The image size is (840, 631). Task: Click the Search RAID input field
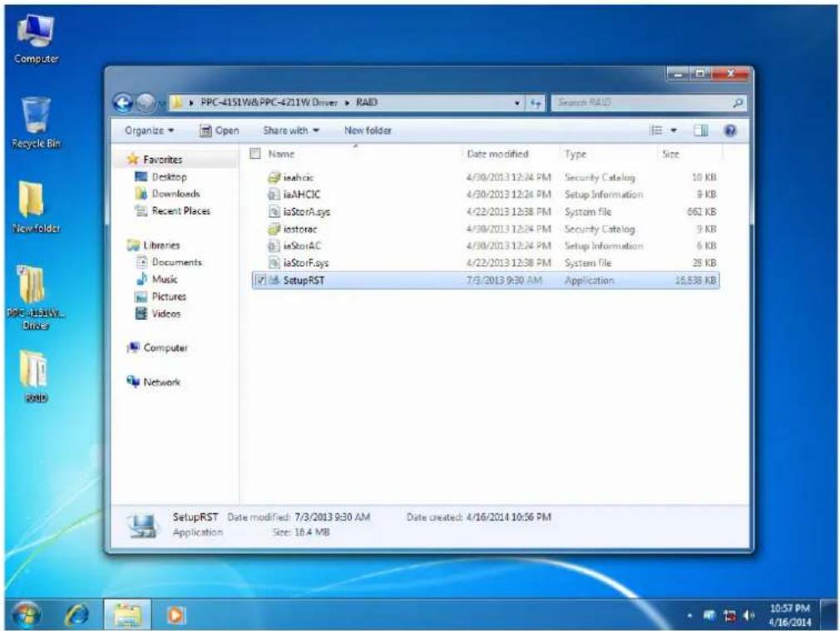pos(643,102)
